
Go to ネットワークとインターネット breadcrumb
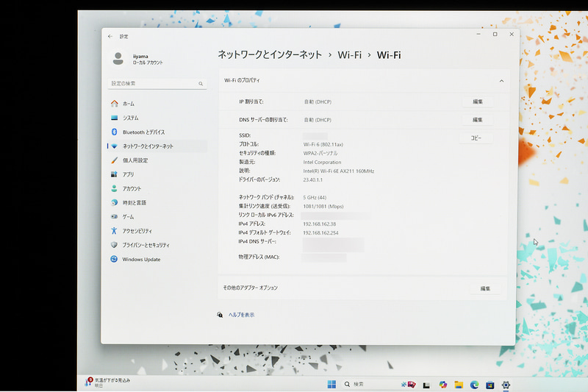[x=270, y=54]
